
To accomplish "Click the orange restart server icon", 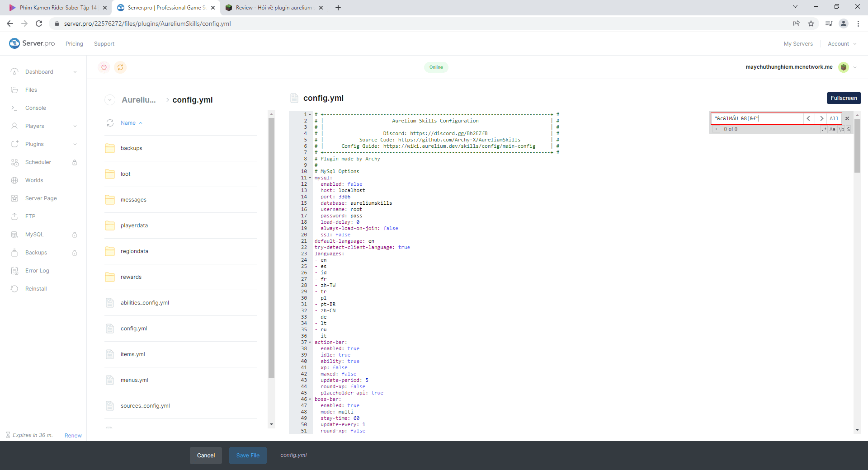I will click(120, 67).
